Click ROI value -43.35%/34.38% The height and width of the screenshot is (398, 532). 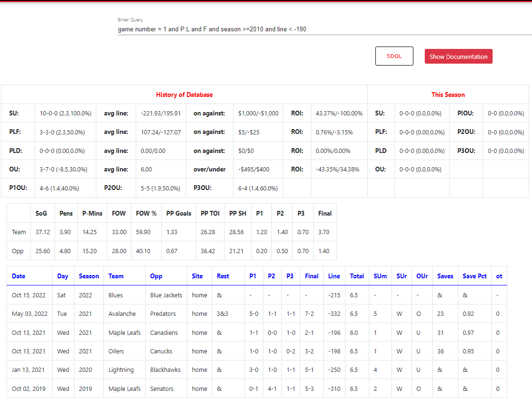click(x=337, y=169)
